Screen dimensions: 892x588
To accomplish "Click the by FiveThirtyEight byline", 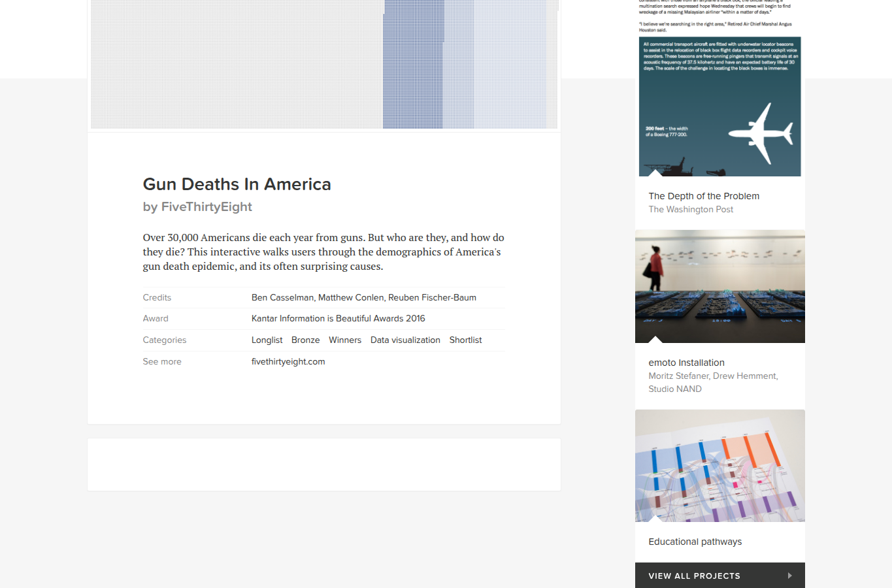I will coord(197,206).
